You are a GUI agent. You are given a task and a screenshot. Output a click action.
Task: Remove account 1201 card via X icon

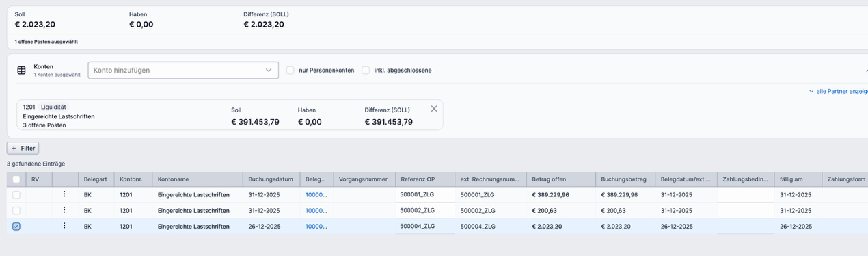click(x=434, y=109)
